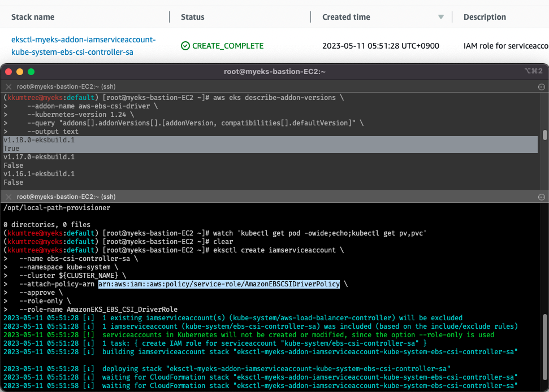The height and width of the screenshot is (392, 549).
Task: Open the upper pane options ellipsis menu
Action: tap(541, 87)
